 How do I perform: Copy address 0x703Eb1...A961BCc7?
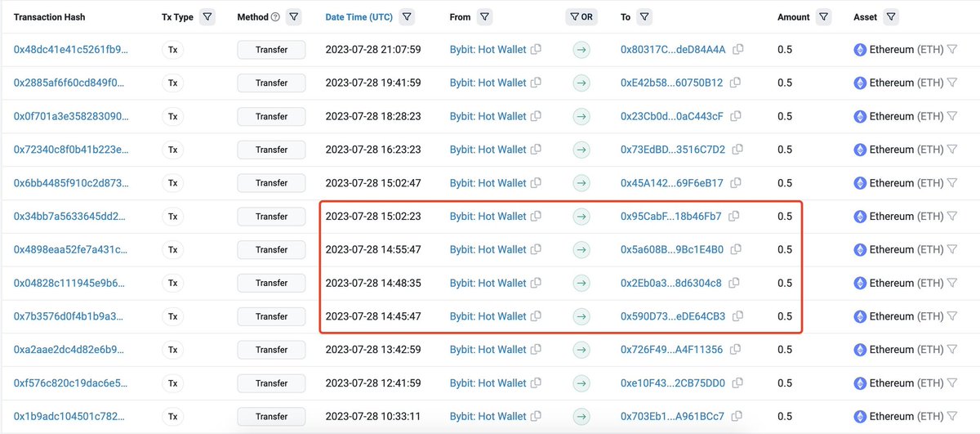737,416
